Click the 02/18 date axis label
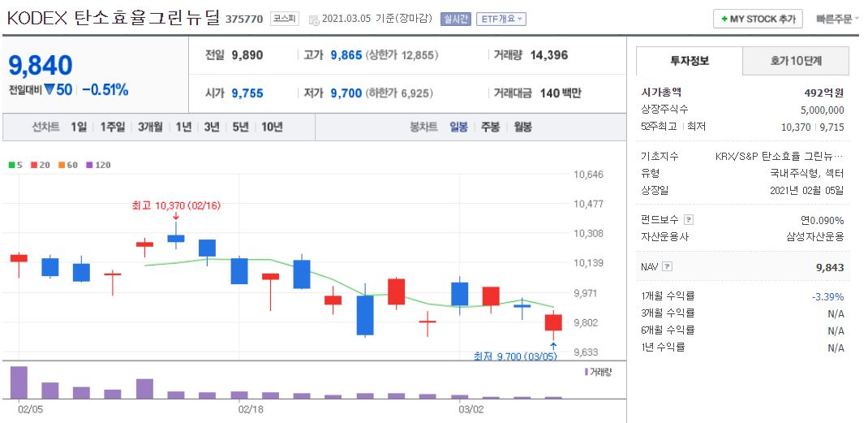Screen dimensions: 868x423 tap(250, 410)
